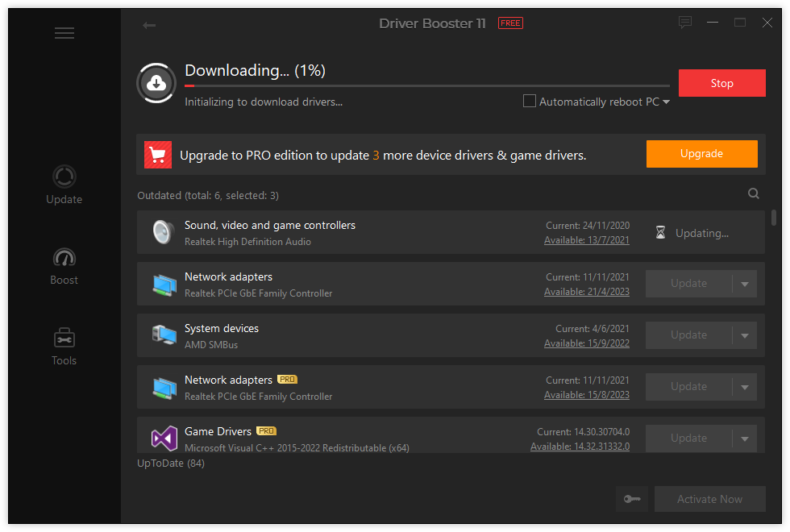790x532 pixels.
Task: Click the download progress cloud icon
Action: (x=156, y=83)
